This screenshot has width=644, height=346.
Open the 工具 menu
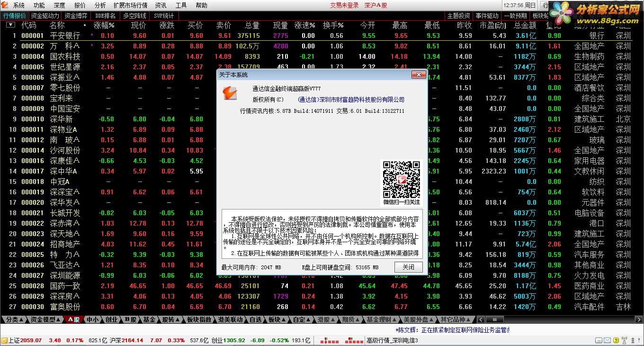point(181,5)
